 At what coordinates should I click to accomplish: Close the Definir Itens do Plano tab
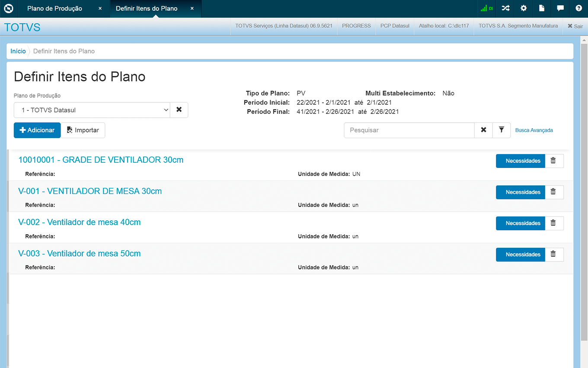(x=192, y=9)
